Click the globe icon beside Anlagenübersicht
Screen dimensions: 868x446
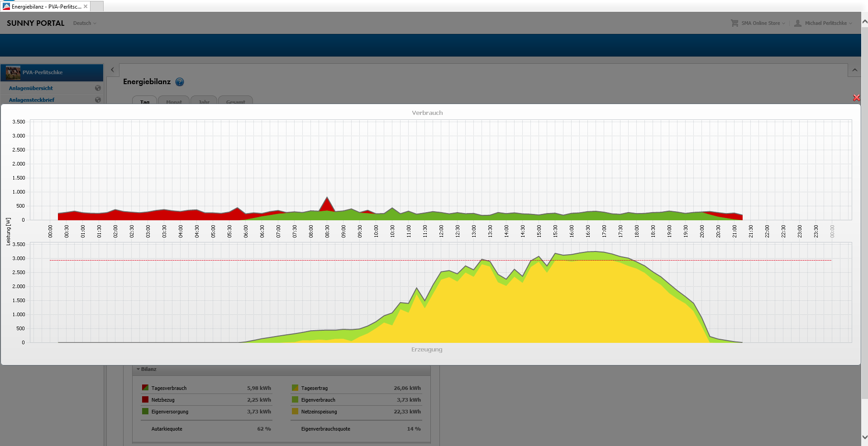coord(98,88)
